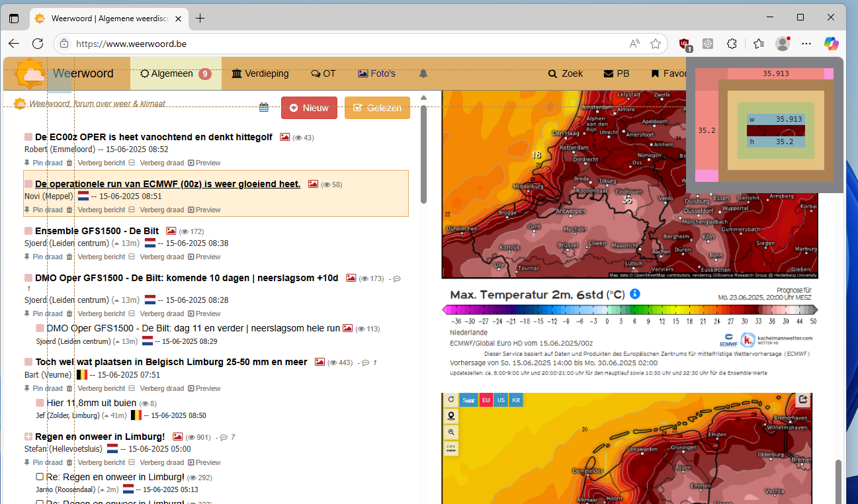This screenshot has height=504, width=858.
Task: Open the info icon beside Max. Temperatur
Action: tap(635, 294)
